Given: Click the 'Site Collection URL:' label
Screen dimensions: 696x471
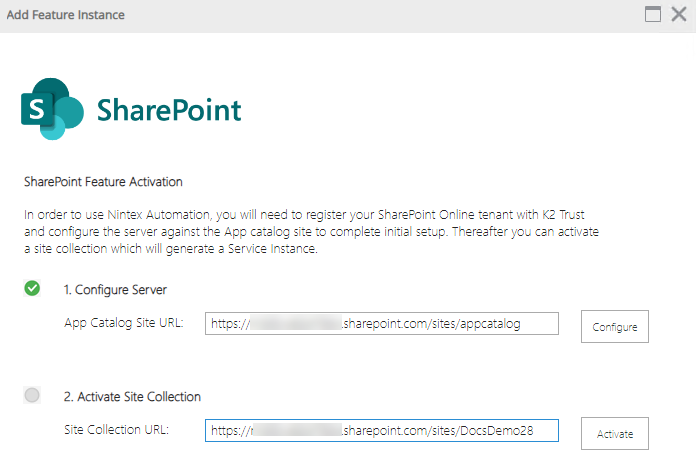Looking at the screenshot, I should [x=116, y=430].
